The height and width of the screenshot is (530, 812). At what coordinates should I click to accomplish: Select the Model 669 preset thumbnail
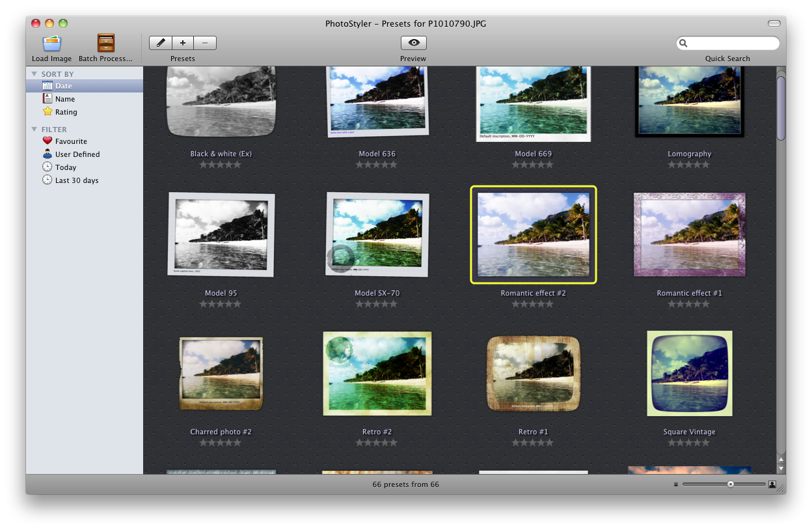(x=534, y=103)
